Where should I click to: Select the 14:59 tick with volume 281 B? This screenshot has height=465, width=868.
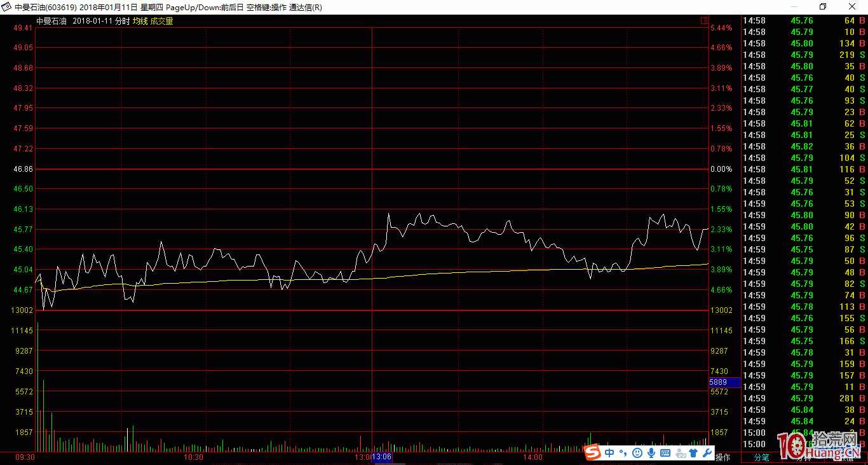[x=804, y=398]
